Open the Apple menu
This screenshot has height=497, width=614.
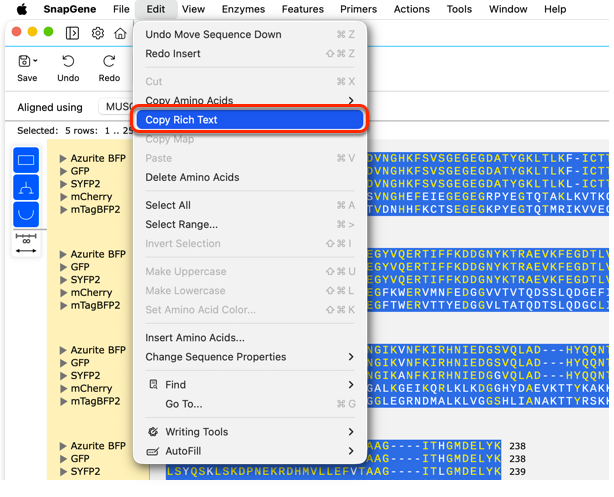tap(22, 9)
